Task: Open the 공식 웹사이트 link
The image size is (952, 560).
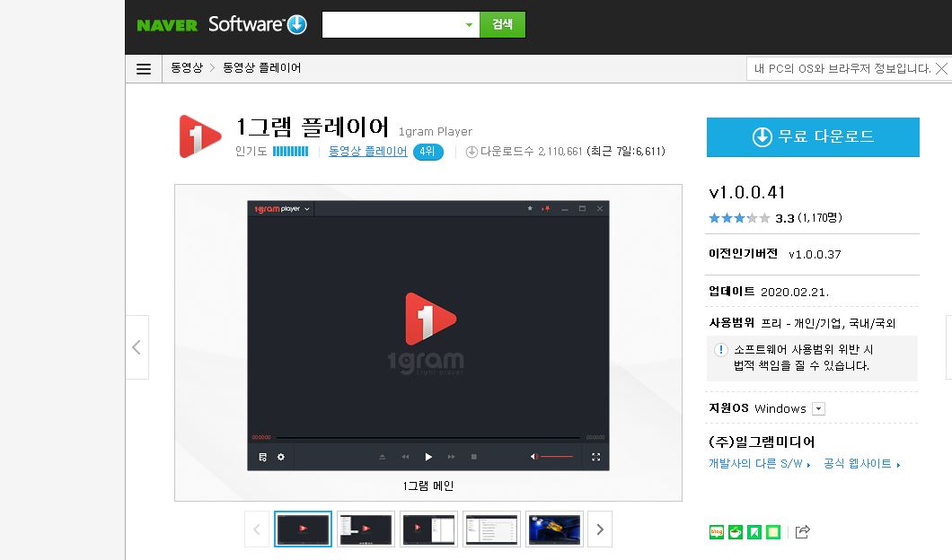Action: click(861, 464)
